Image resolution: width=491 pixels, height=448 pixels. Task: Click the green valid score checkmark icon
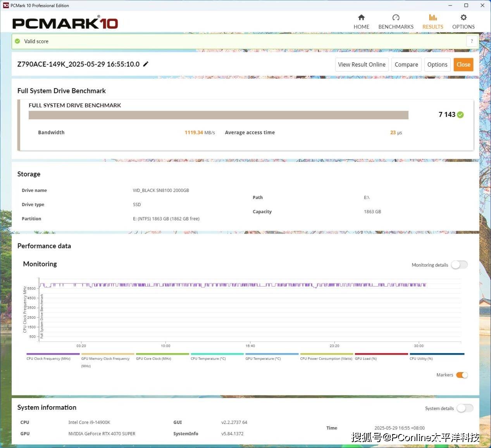pos(17,41)
